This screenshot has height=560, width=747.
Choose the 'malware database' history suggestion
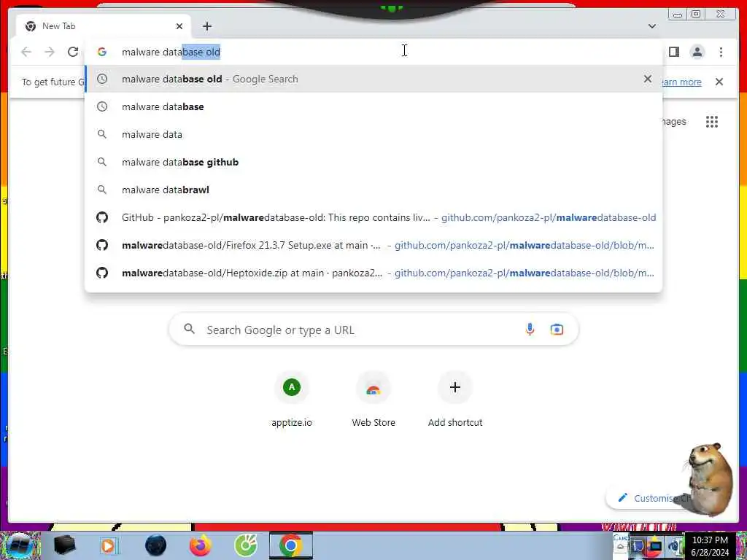[373, 106]
